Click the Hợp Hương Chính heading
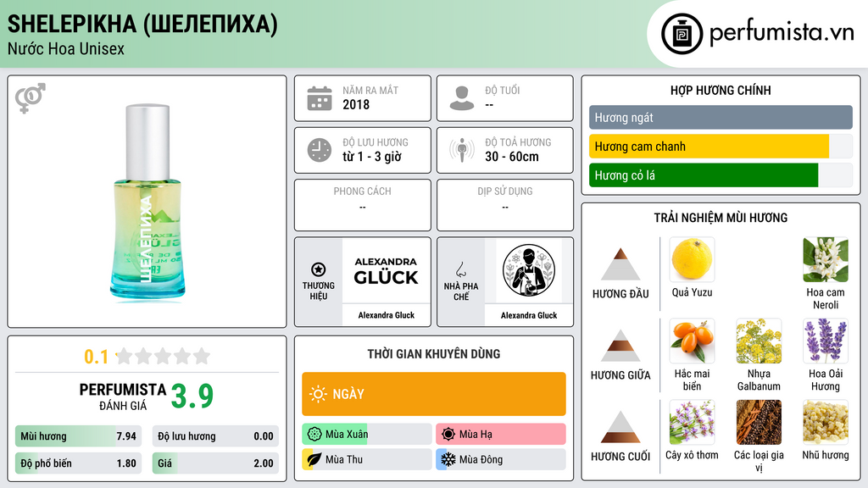 click(721, 90)
